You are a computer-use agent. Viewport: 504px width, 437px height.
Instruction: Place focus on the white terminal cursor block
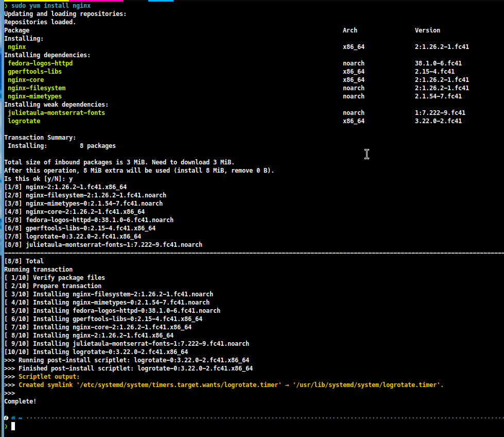[13, 426]
